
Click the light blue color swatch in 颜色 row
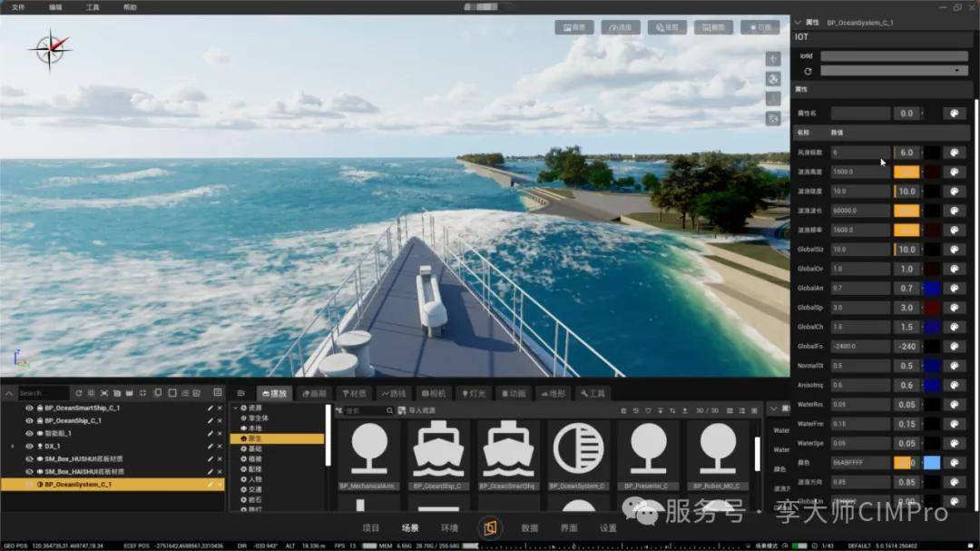[x=932, y=463]
